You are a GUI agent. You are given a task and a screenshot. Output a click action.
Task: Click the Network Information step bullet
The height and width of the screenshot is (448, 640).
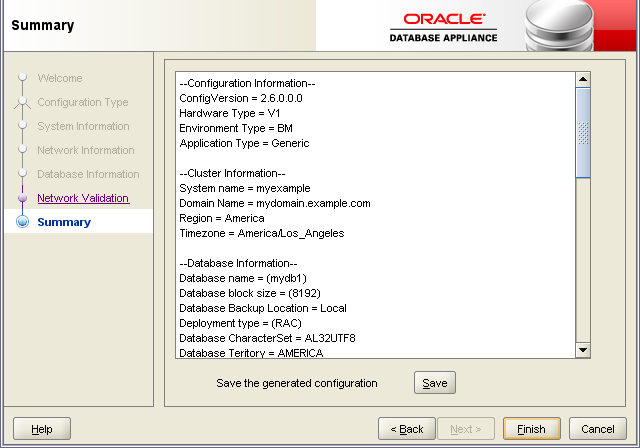(22, 149)
